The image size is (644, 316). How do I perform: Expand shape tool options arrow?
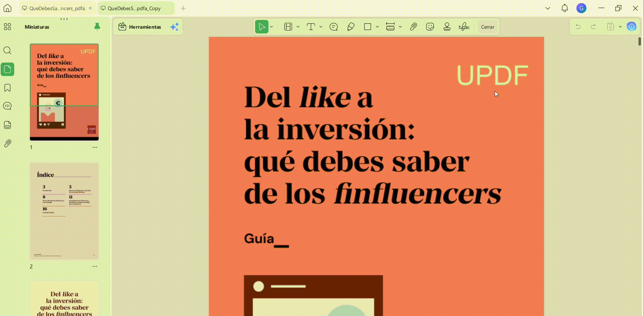coord(377,27)
